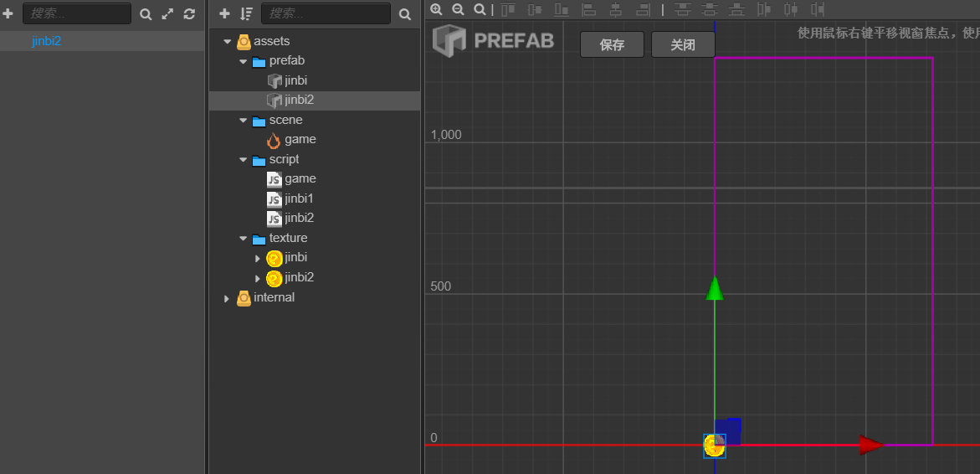Screen dimensions: 980x474
Task: Click the assets search magnifier icon
Action: (405, 14)
